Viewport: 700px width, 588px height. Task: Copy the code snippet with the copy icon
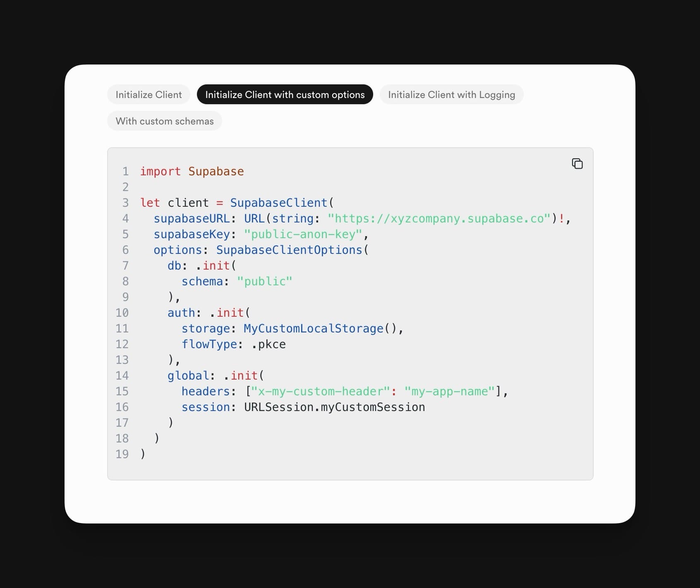coord(577,164)
